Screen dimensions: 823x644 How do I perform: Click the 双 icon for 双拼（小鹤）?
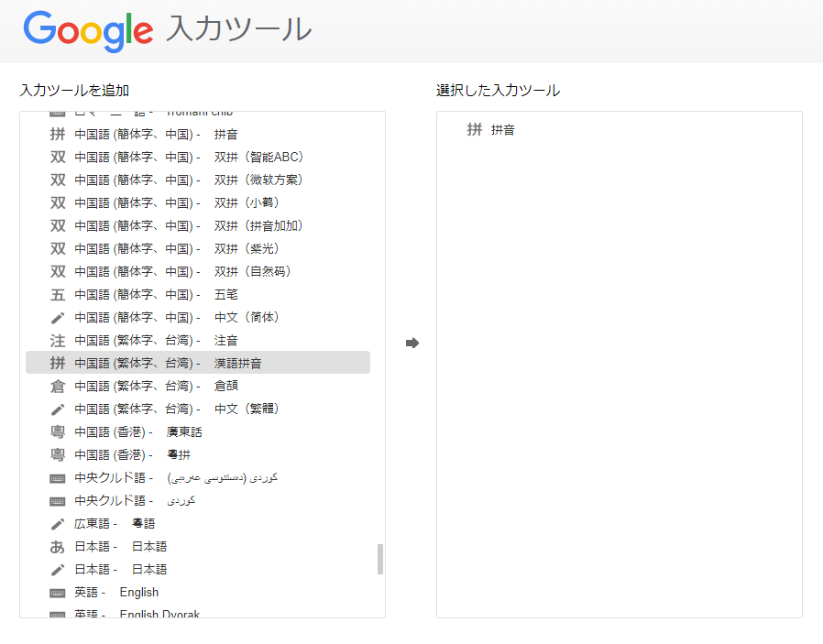pyautogui.click(x=58, y=203)
